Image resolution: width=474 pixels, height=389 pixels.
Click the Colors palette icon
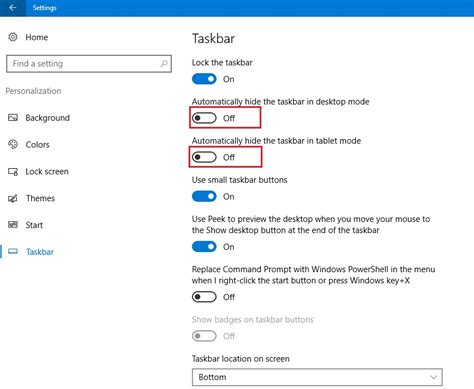[x=13, y=144]
